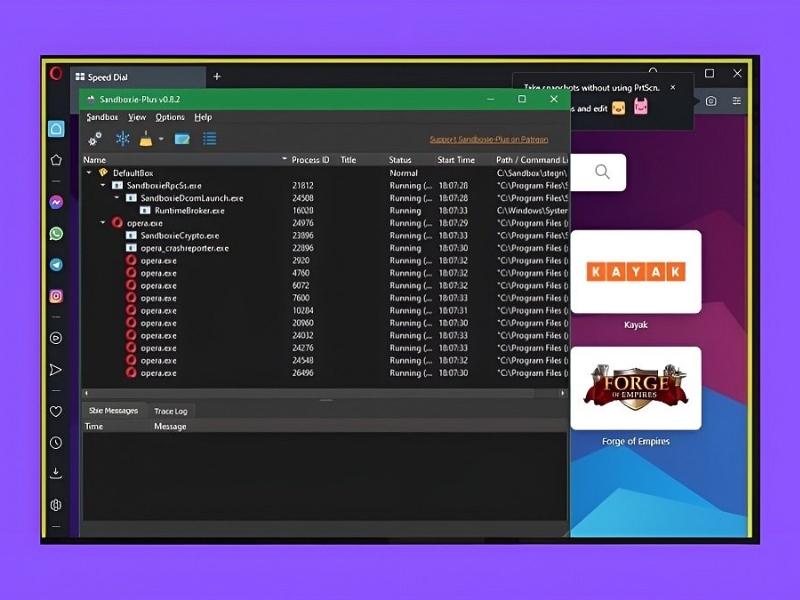
Task: Add a new Opera tab
Action: (x=217, y=77)
